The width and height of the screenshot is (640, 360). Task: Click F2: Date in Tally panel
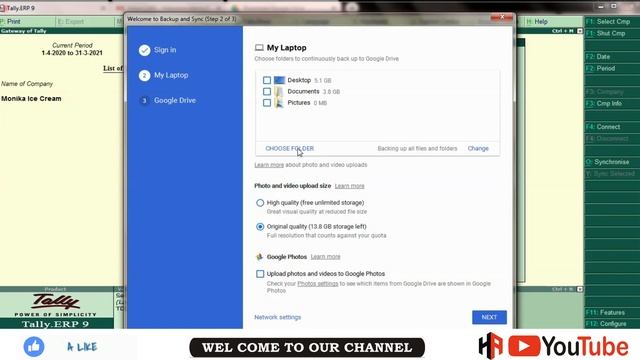(x=598, y=57)
